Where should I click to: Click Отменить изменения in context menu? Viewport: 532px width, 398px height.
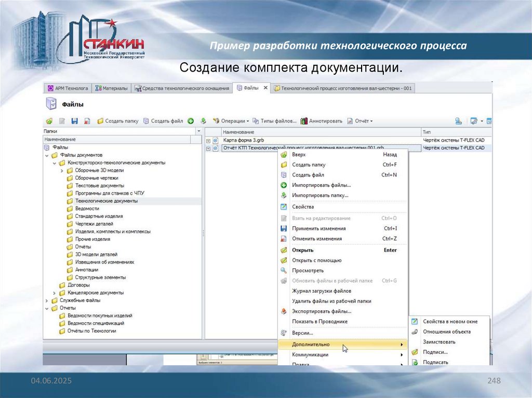click(x=317, y=239)
